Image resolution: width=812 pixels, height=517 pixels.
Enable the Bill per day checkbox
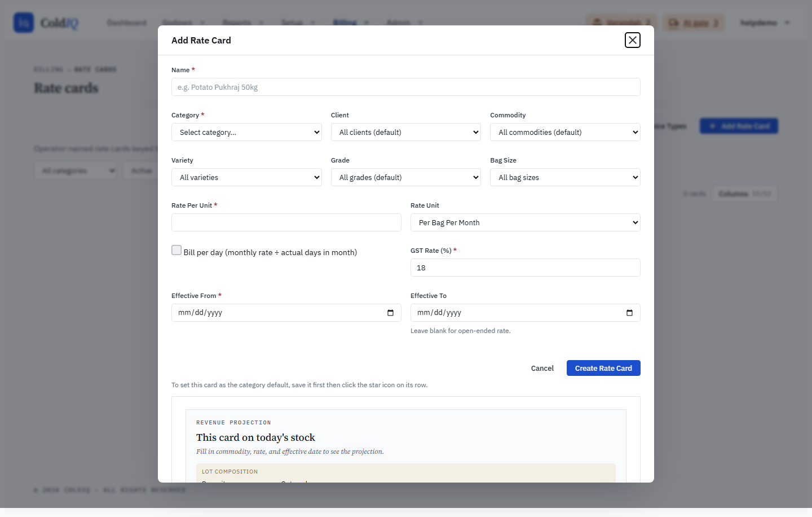(176, 250)
